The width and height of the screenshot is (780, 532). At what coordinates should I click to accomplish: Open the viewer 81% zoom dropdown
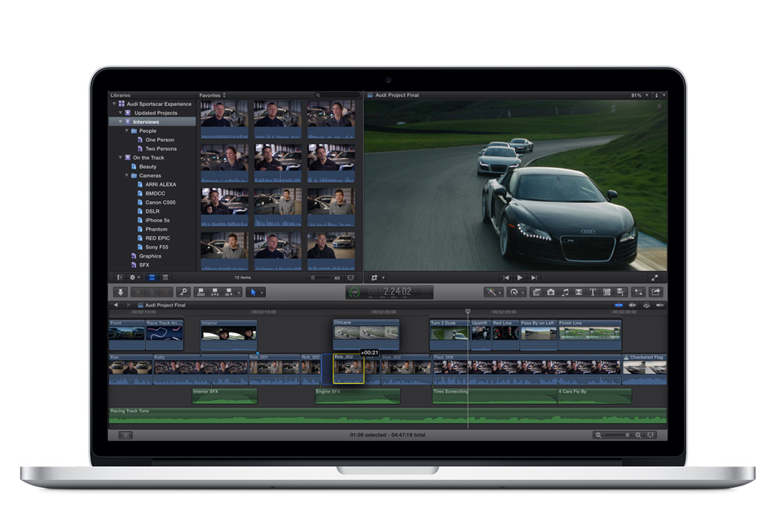pos(637,95)
